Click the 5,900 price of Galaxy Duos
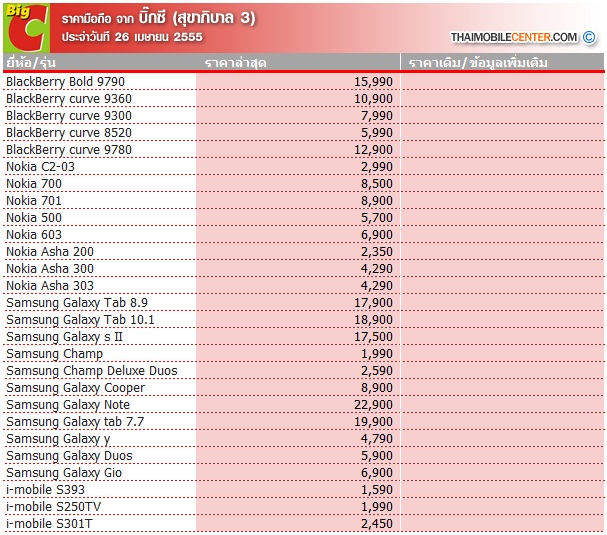 tap(377, 456)
